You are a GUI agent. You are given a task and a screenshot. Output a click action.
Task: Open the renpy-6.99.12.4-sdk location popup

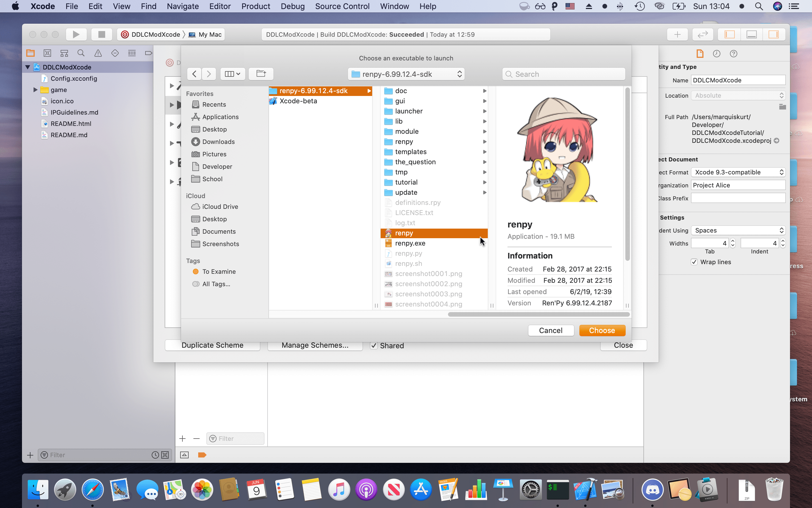(x=406, y=74)
